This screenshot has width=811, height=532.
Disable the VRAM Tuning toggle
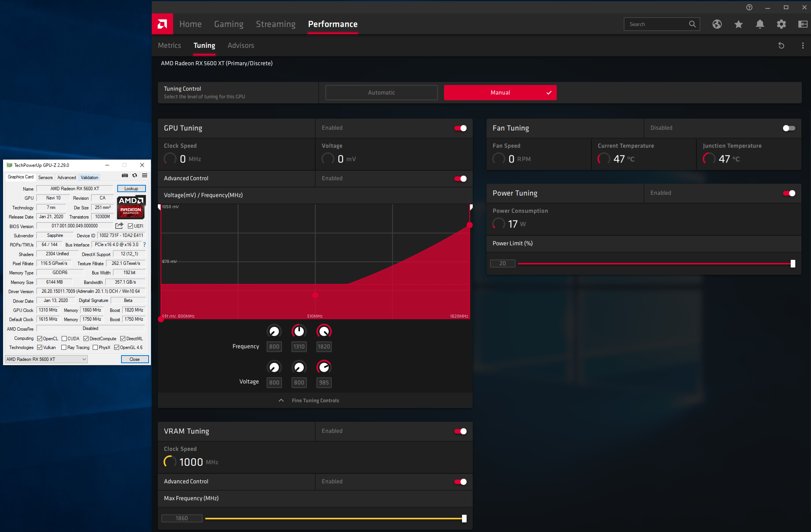click(x=460, y=431)
